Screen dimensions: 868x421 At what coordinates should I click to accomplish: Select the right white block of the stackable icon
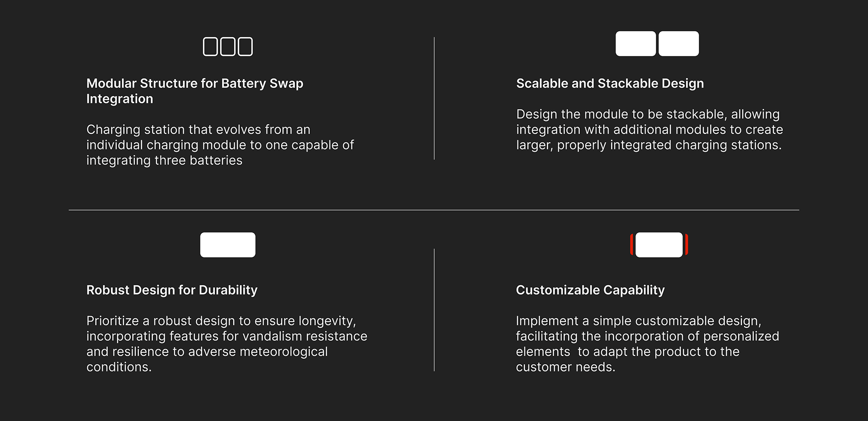679,44
